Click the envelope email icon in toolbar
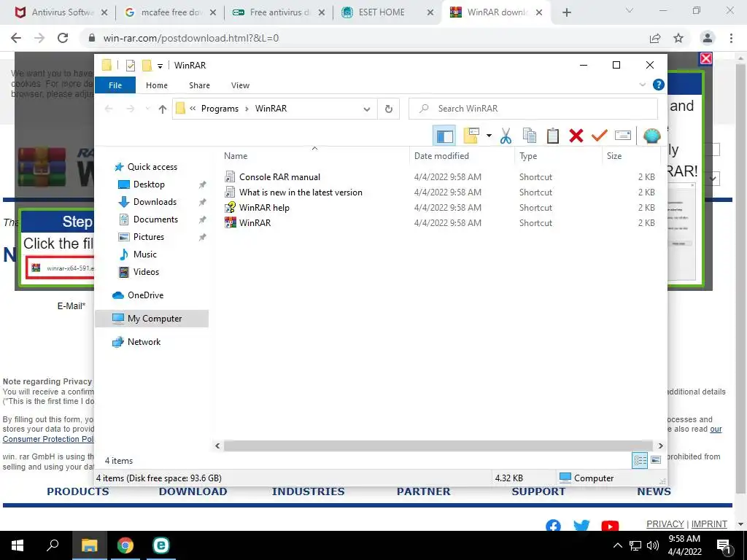The image size is (747, 560). click(623, 136)
